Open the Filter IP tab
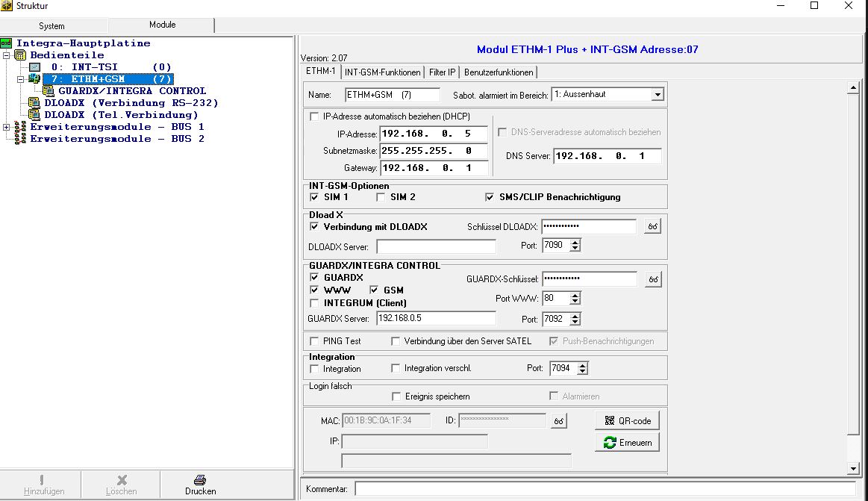 pyautogui.click(x=442, y=72)
